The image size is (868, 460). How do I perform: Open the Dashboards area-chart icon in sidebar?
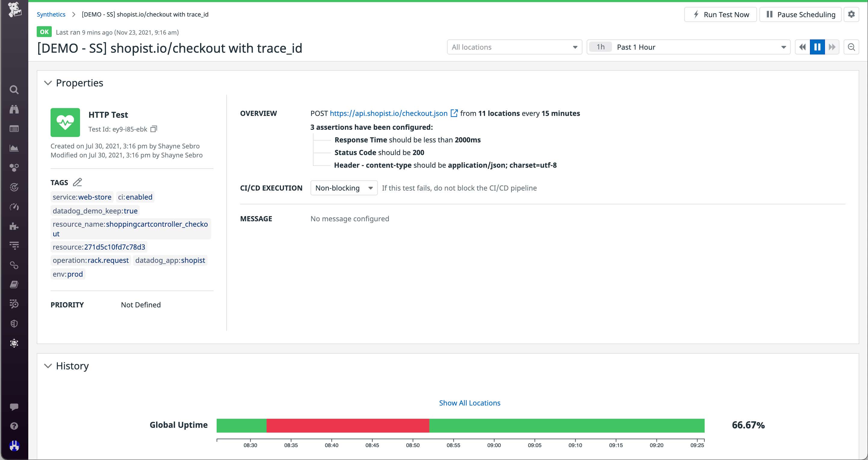click(x=14, y=148)
